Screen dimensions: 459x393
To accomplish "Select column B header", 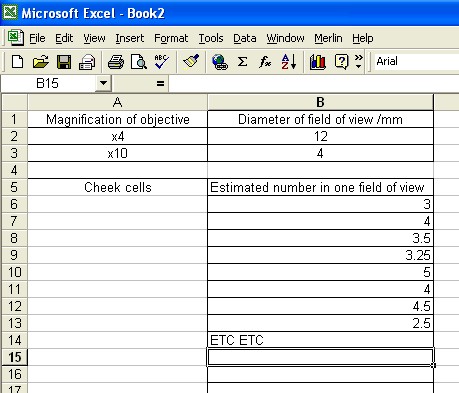I will pos(320,102).
